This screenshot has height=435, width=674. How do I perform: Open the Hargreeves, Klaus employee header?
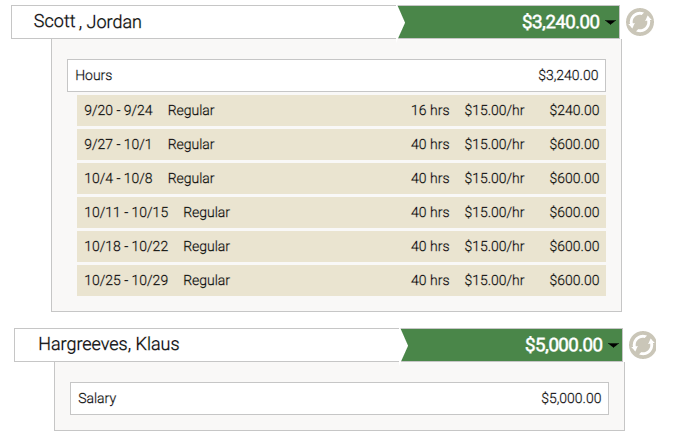207,345
